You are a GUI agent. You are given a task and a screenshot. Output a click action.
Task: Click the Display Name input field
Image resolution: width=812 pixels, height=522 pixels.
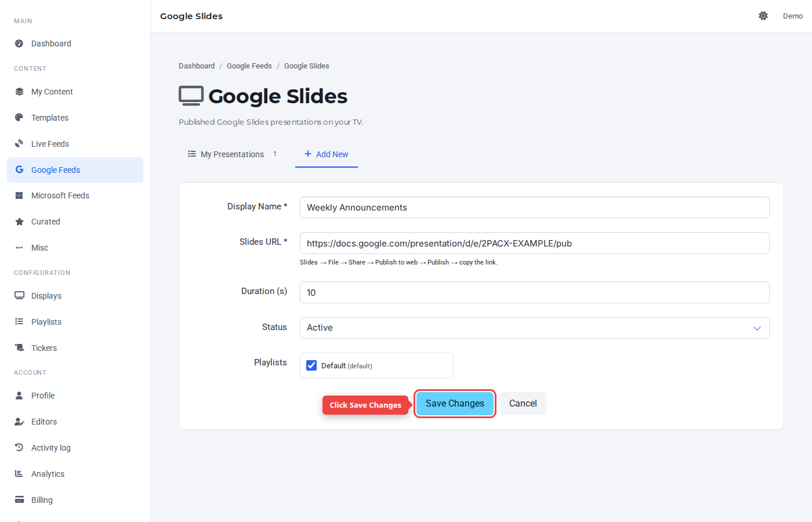point(534,208)
